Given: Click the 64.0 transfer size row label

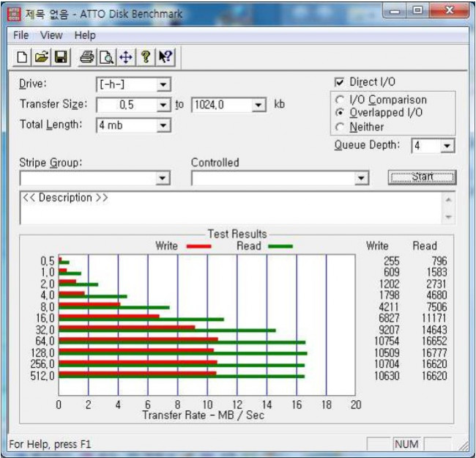Looking at the screenshot, I should point(45,341).
